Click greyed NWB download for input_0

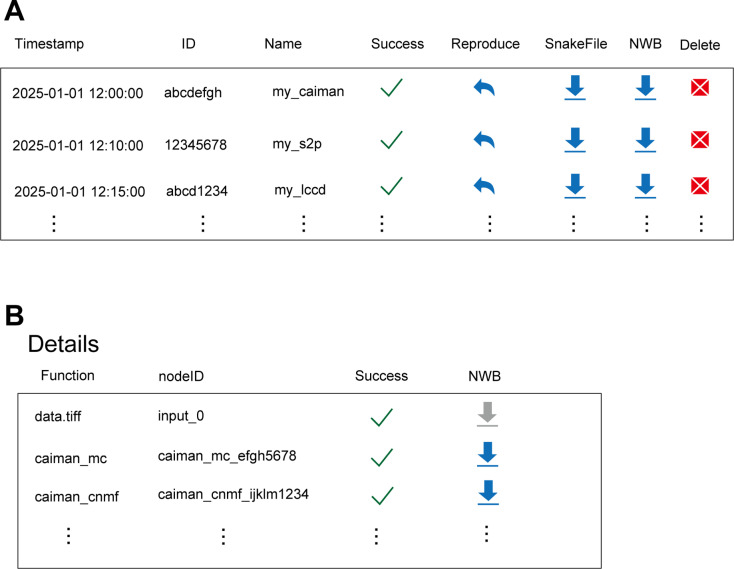tap(487, 414)
